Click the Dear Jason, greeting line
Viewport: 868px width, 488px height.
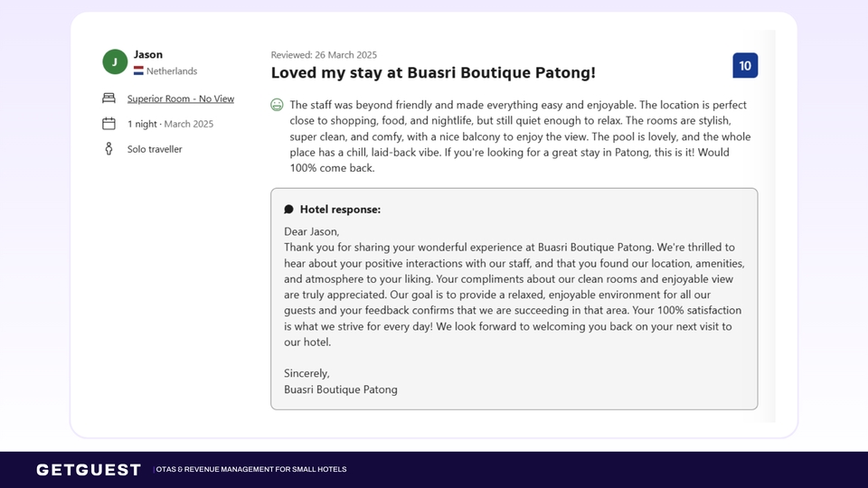(x=312, y=231)
